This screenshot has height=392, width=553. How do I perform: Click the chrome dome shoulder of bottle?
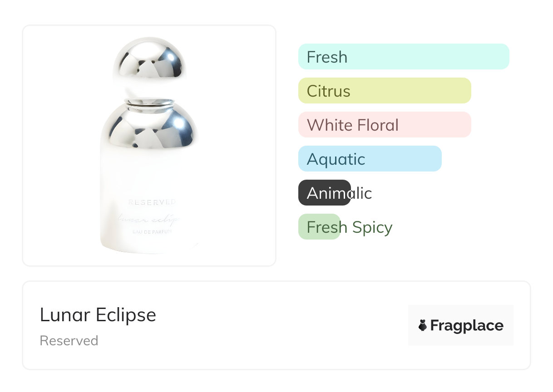149,129
